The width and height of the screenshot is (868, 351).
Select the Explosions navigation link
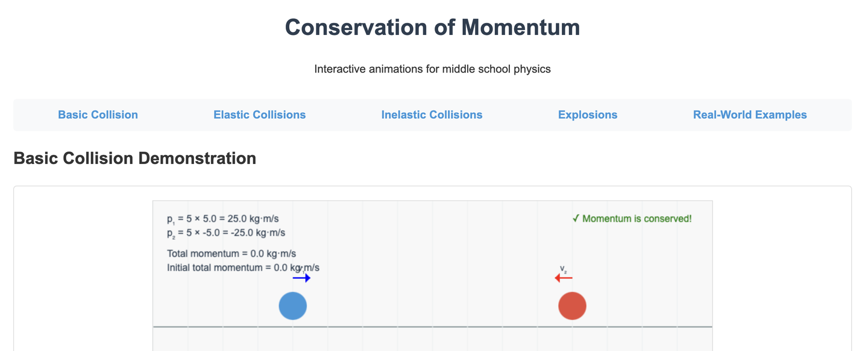pos(588,115)
